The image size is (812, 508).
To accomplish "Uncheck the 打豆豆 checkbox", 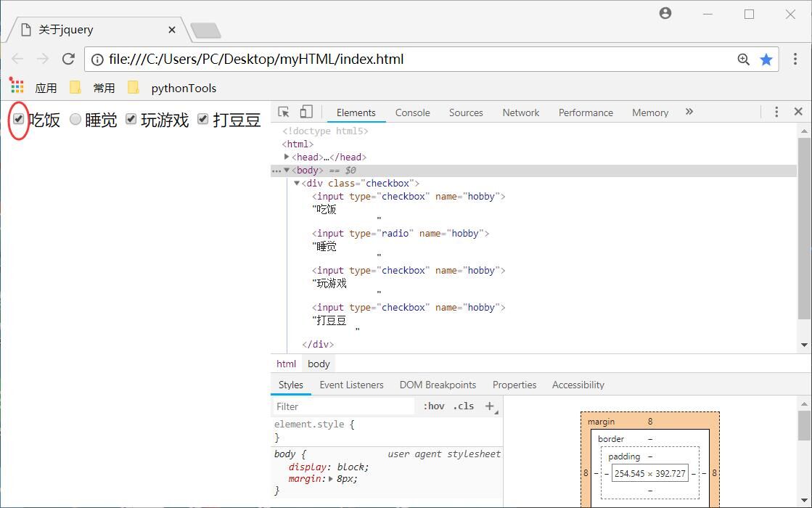I will click(203, 119).
